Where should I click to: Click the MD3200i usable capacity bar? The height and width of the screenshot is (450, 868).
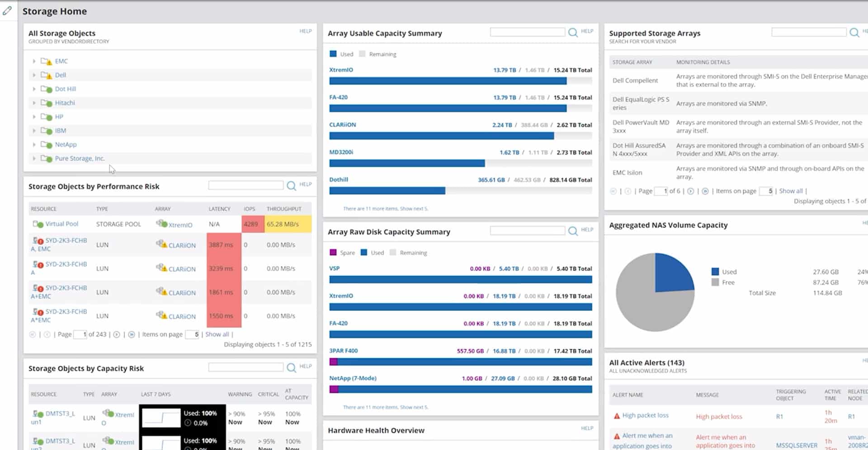[461, 163]
